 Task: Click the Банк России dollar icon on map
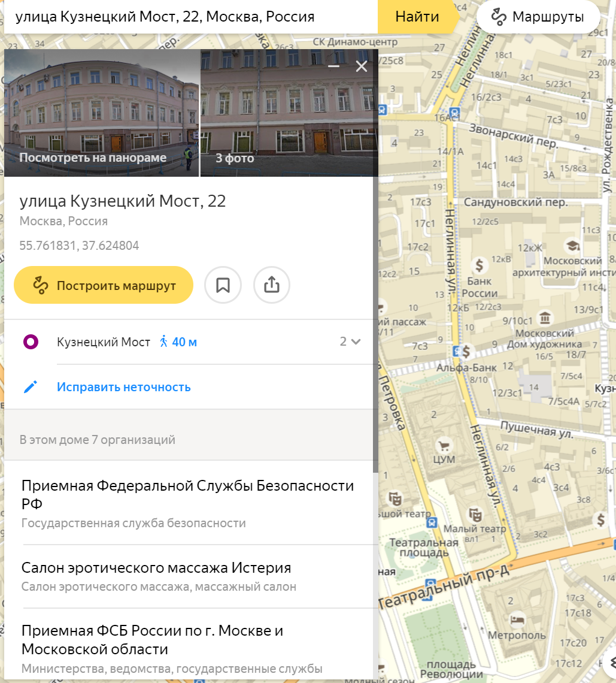479,264
